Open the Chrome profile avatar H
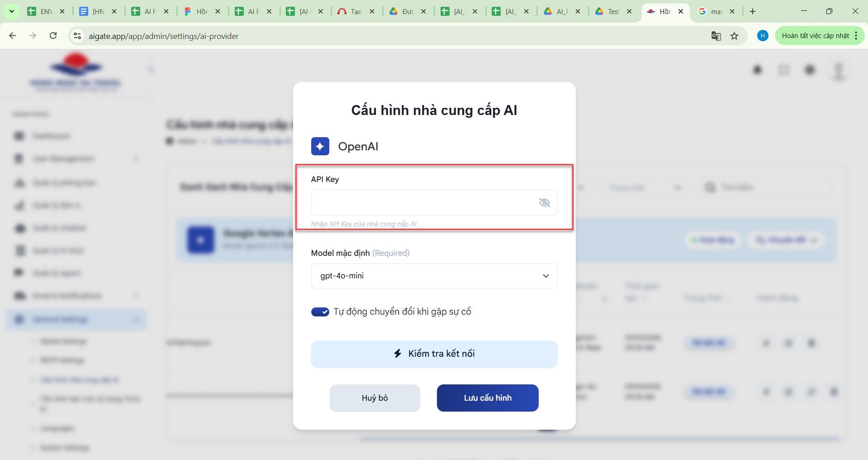This screenshot has height=460, width=868. [x=763, y=36]
